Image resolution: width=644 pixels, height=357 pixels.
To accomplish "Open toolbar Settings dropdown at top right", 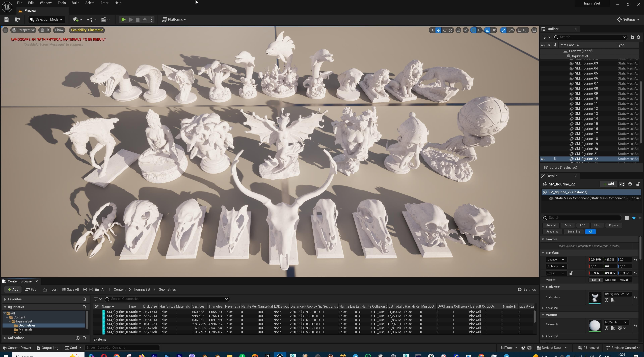I will (628, 19).
